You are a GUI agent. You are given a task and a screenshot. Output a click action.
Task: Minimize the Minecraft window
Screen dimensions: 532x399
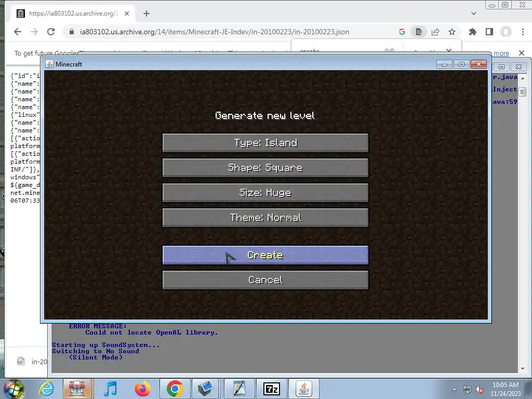[x=445, y=64]
